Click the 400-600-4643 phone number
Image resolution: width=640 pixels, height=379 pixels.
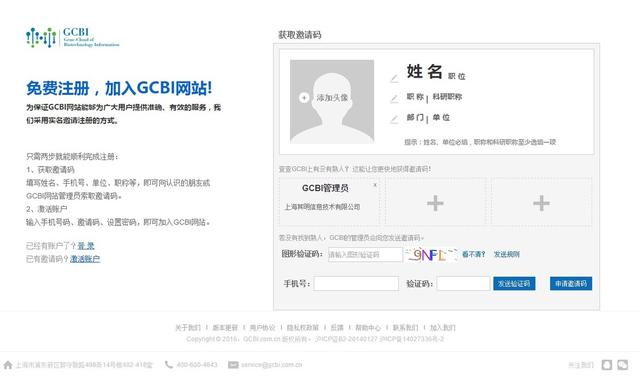pos(197,365)
